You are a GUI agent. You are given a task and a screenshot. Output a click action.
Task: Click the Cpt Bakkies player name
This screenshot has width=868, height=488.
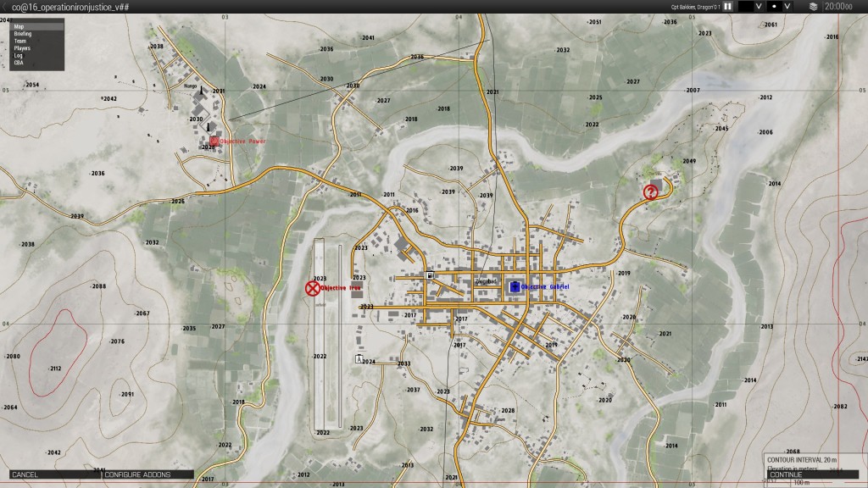695,7
